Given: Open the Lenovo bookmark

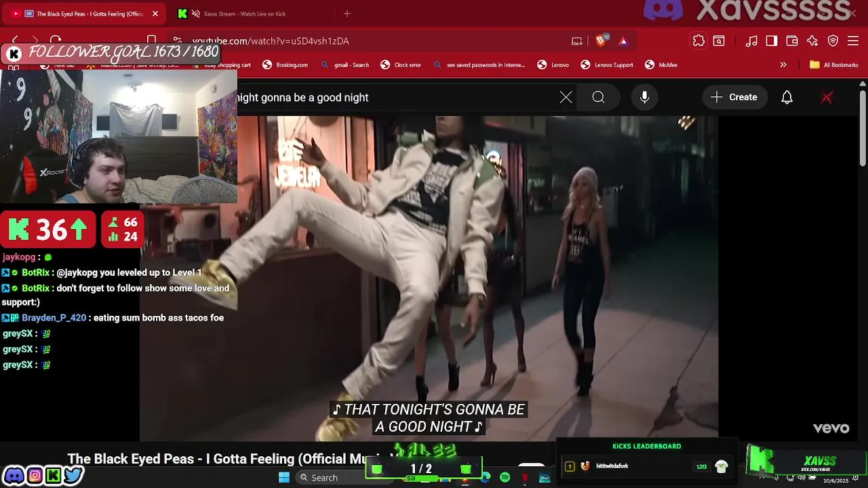Looking at the screenshot, I should [x=553, y=65].
